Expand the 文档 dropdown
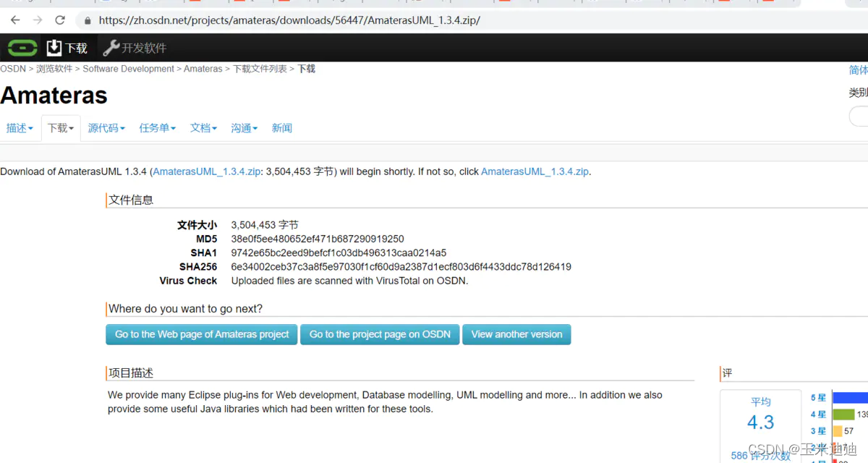 (x=204, y=128)
